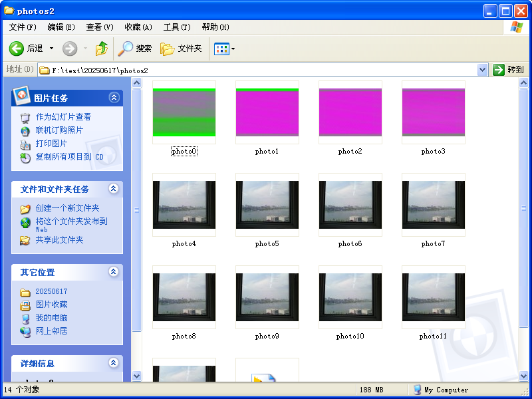This screenshot has width=532, height=399.
Task: Open the 工具(T) menu
Action: pos(177,27)
